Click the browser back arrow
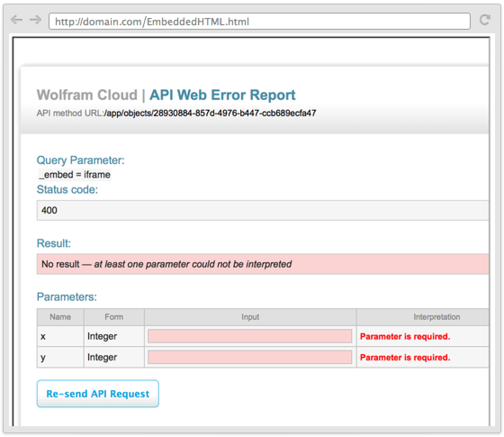504x437 pixels. (x=16, y=20)
